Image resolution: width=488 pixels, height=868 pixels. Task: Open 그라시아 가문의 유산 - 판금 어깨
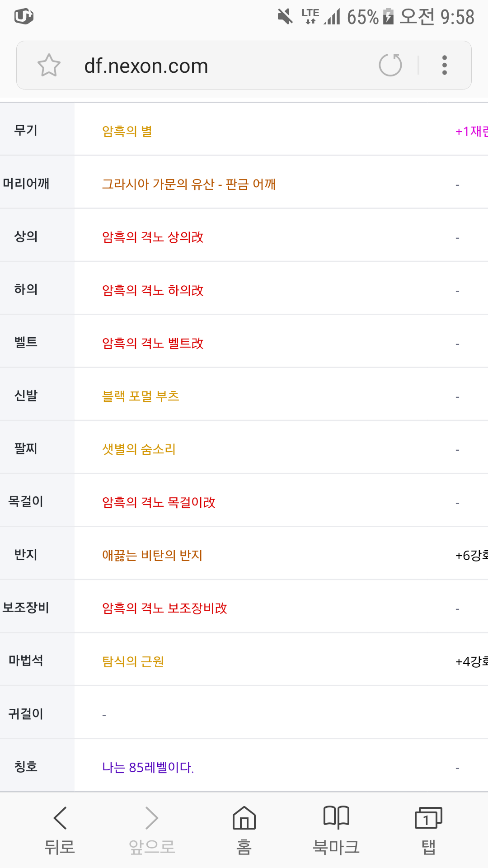pyautogui.click(x=188, y=184)
